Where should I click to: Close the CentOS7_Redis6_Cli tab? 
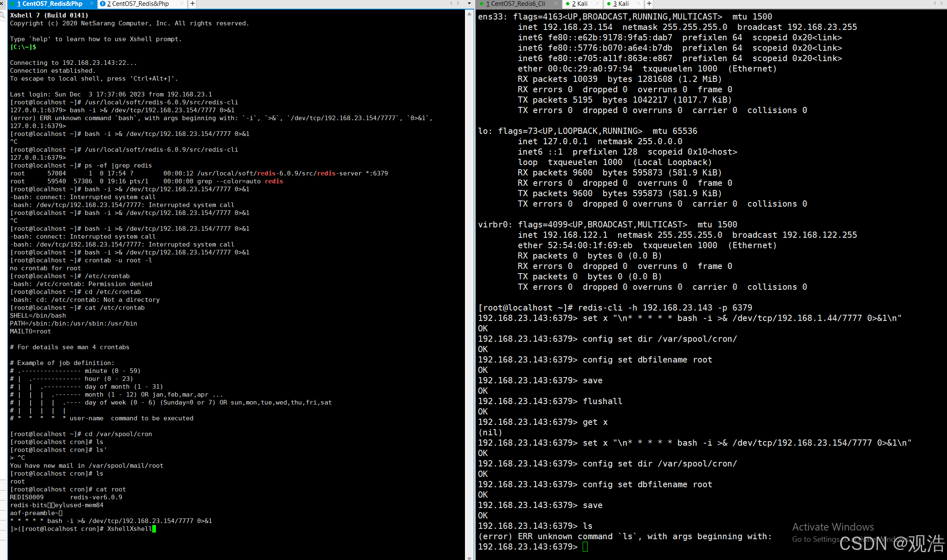tap(556, 4)
